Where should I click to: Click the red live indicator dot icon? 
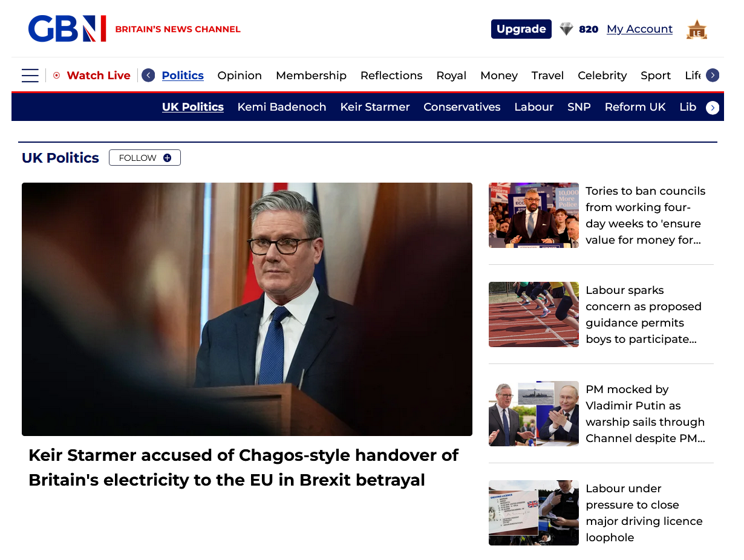point(56,76)
